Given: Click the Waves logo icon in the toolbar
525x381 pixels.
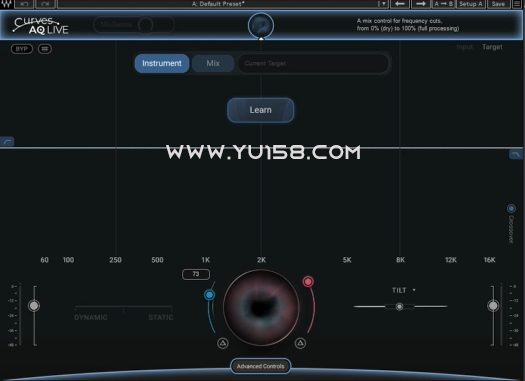Looking at the screenshot, I should click(6, 4).
